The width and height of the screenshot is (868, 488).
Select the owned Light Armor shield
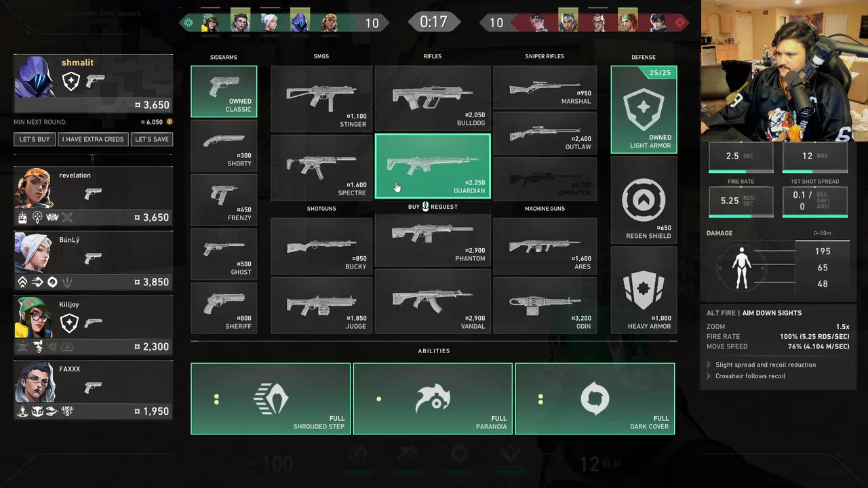[x=644, y=109]
